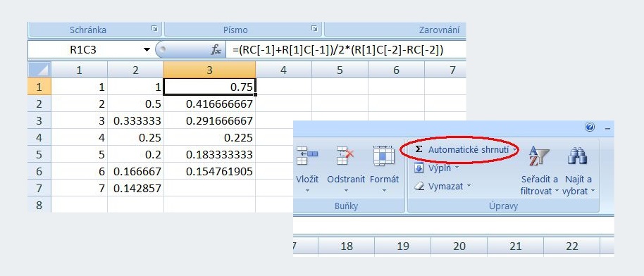Viewport: 644px width, 276px height.
Task: Select column header 20 in lower sheet
Action: pyautogui.click(x=459, y=246)
